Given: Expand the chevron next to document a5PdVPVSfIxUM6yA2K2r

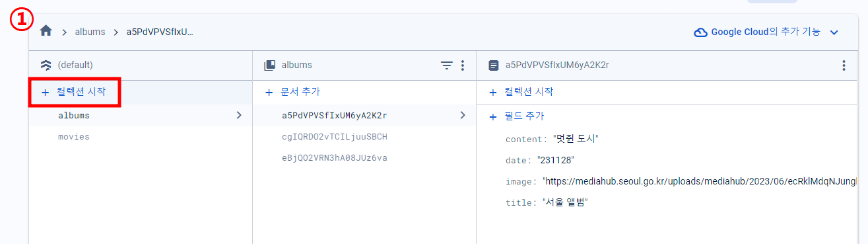Looking at the screenshot, I should (x=462, y=115).
